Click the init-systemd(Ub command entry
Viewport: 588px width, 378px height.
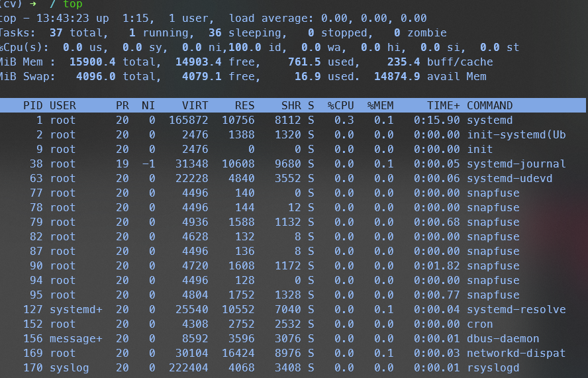pos(516,135)
